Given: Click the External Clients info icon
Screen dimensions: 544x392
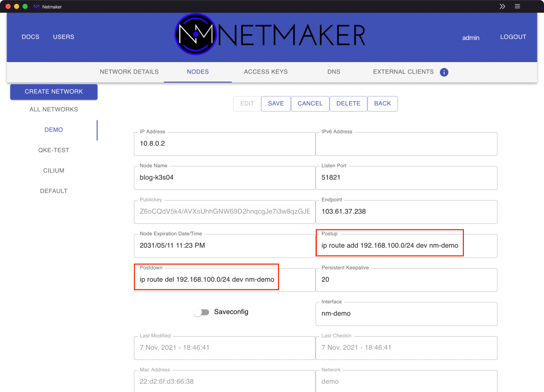Looking at the screenshot, I should pyautogui.click(x=444, y=72).
